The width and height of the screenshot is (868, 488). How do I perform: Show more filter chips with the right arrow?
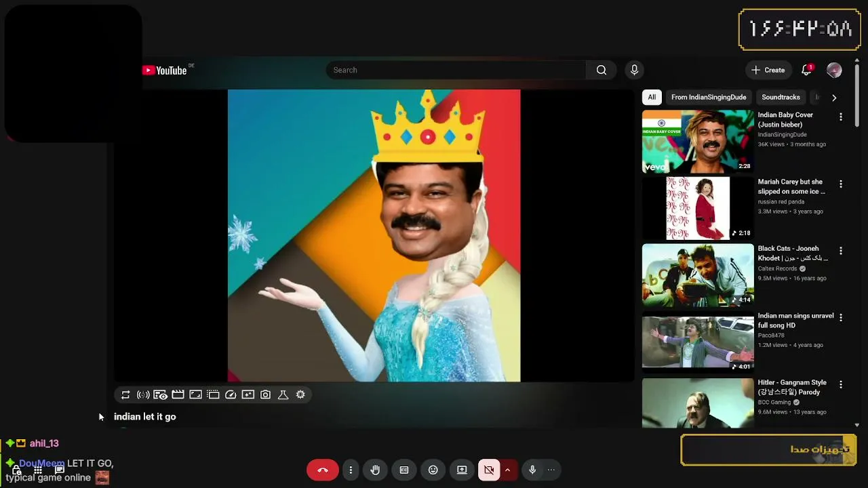coord(834,98)
